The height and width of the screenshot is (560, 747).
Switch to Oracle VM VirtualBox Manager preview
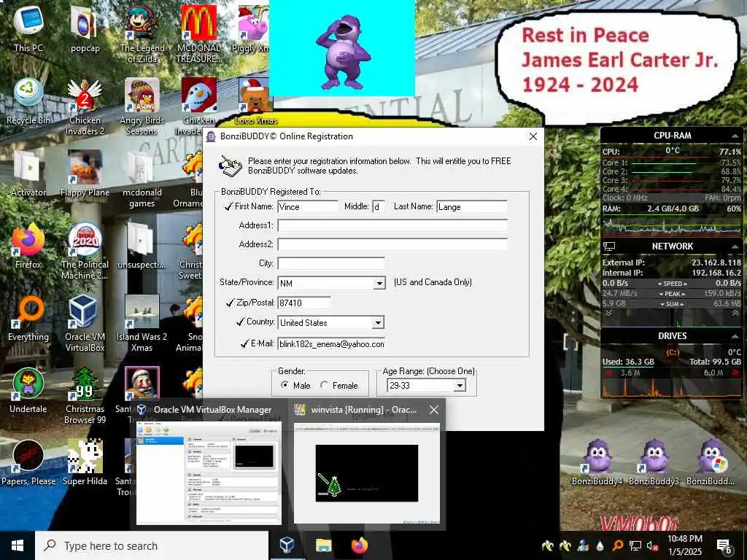(209, 464)
